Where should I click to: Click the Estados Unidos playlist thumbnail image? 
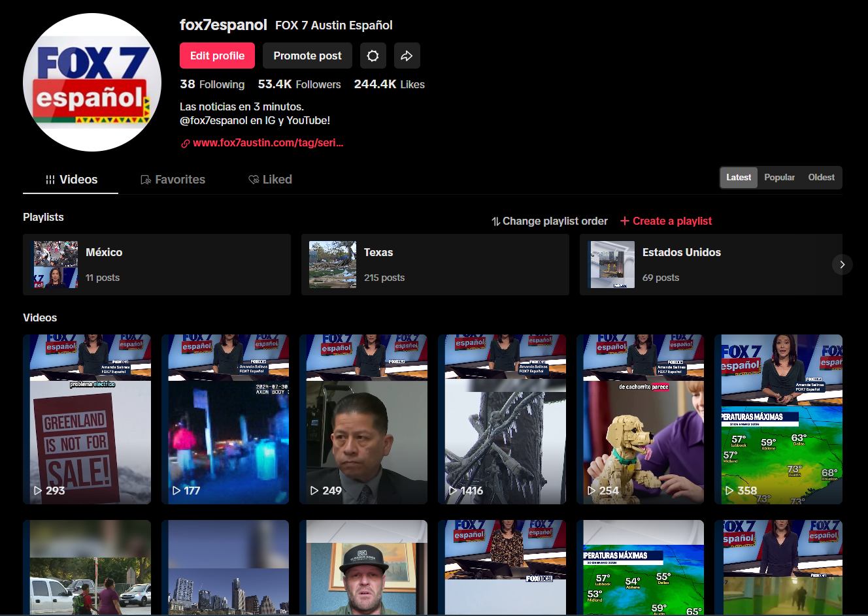611,265
